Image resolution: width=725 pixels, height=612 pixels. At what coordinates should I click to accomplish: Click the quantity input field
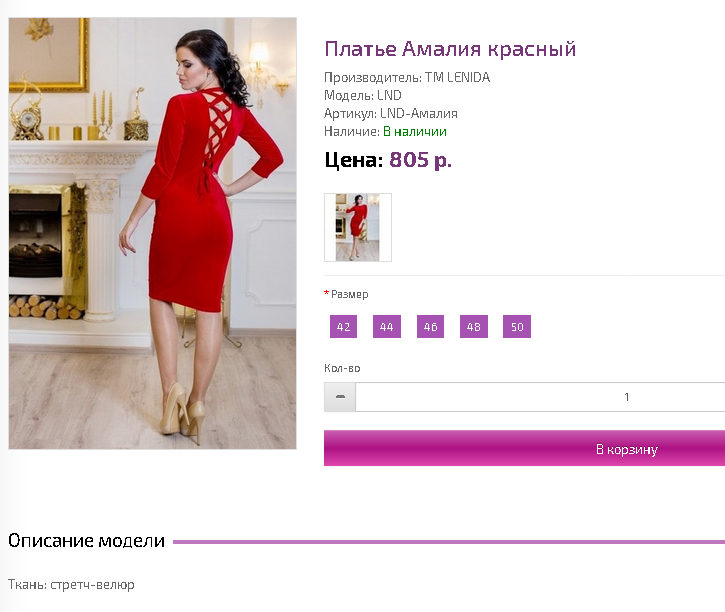tap(540, 397)
